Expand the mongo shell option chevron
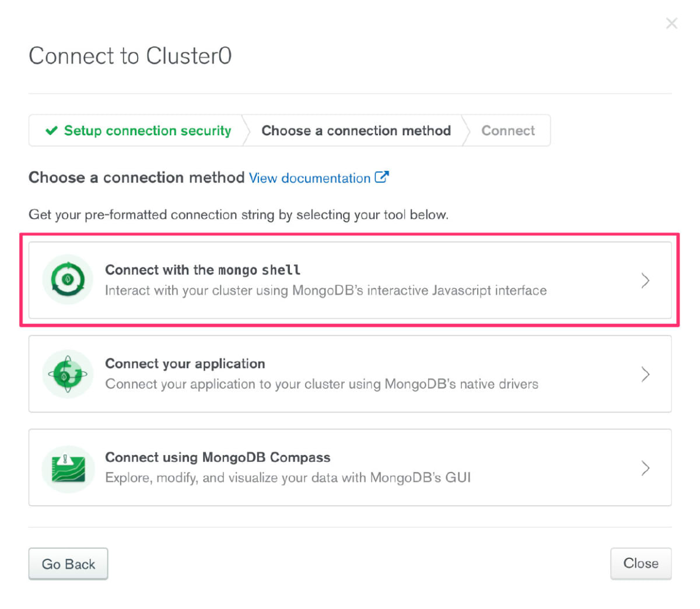 coord(645,281)
